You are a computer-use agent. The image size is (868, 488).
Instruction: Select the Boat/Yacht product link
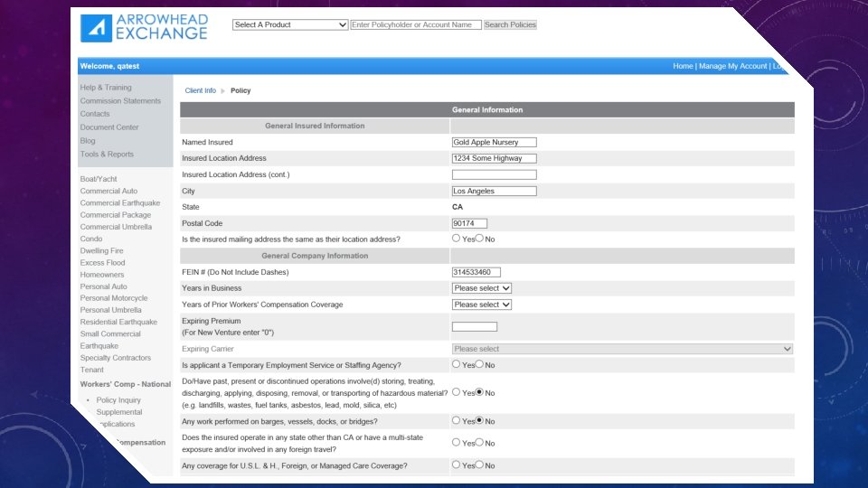point(99,179)
